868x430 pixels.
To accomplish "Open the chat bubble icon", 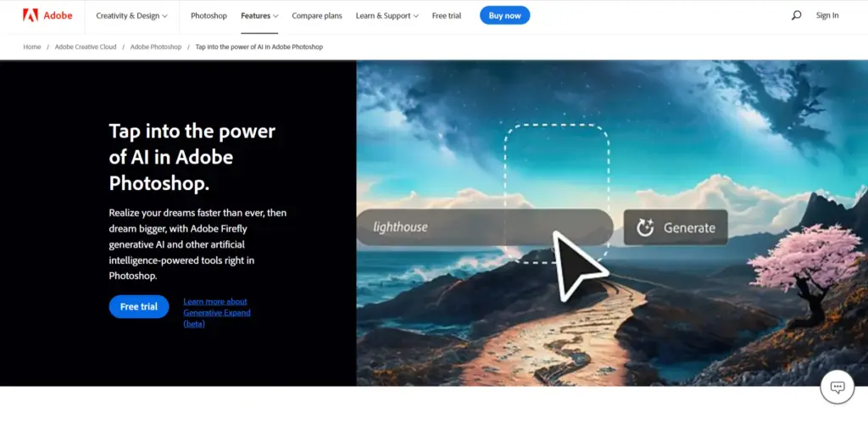I will click(x=837, y=387).
